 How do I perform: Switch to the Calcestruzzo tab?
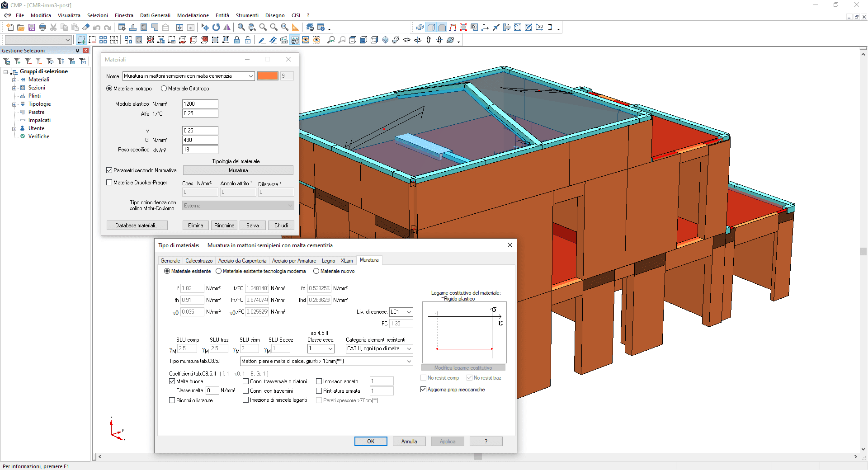pyautogui.click(x=199, y=261)
